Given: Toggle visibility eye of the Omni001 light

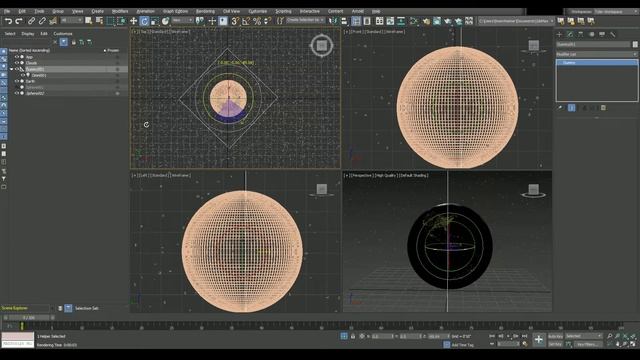Looking at the screenshot, I should pos(23,75).
